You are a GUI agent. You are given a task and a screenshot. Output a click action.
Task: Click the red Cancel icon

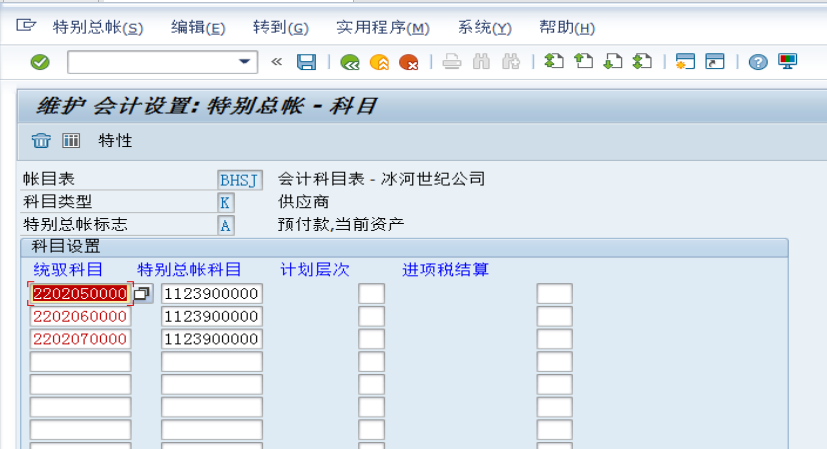pyautogui.click(x=409, y=62)
